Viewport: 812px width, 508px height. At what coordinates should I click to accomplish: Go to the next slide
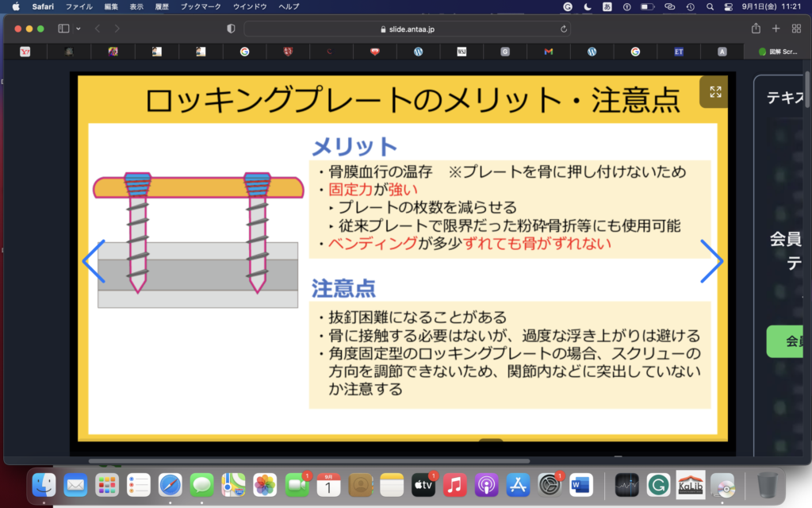coord(710,261)
